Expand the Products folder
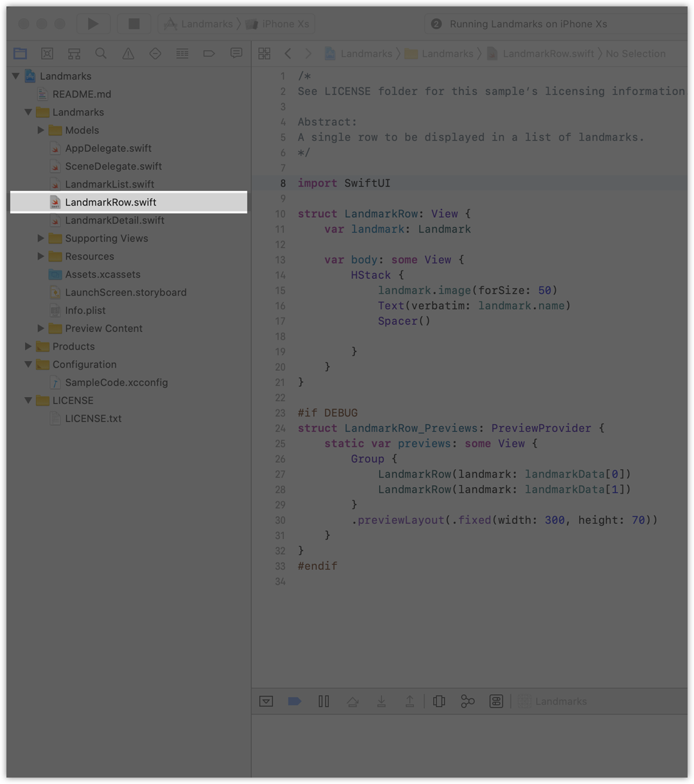Screen dimensions: 694x784 point(28,346)
